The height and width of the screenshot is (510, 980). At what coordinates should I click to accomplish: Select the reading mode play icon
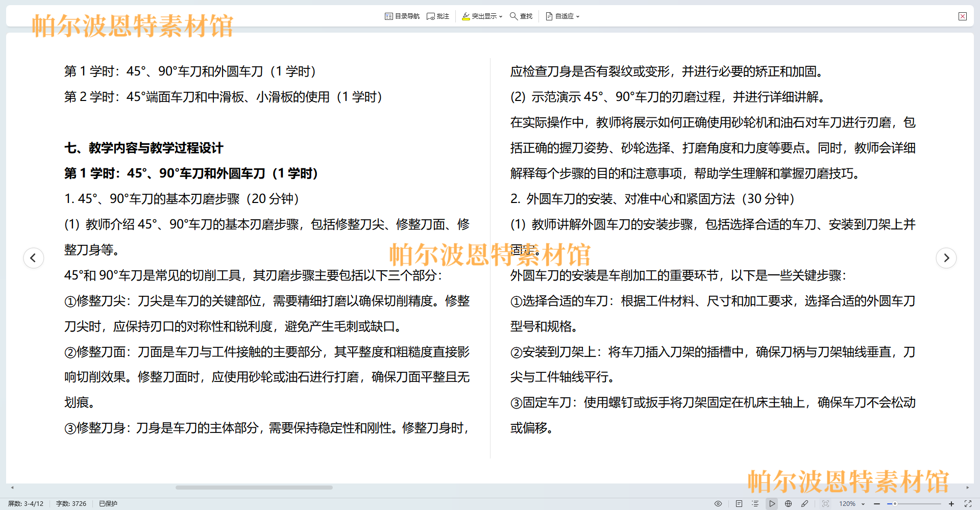pyautogui.click(x=772, y=504)
